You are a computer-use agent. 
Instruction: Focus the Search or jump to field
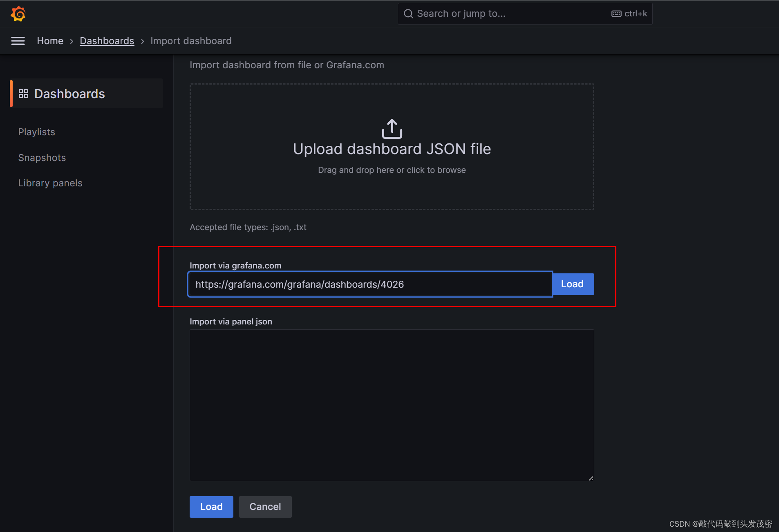click(525, 13)
